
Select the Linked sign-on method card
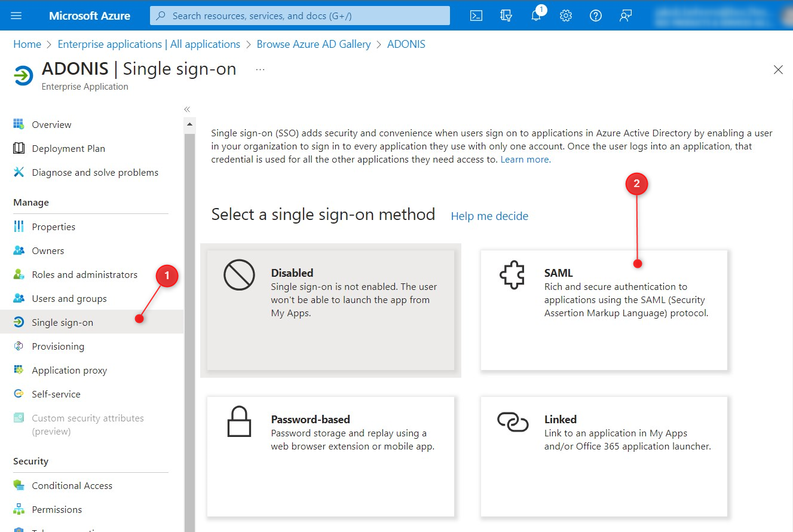604,456
